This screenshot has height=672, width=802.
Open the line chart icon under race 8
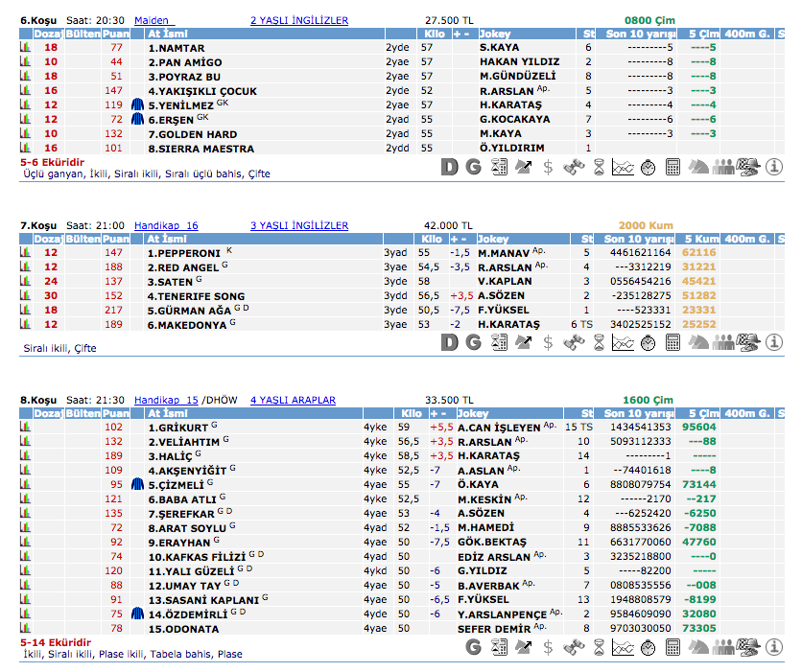[623, 647]
